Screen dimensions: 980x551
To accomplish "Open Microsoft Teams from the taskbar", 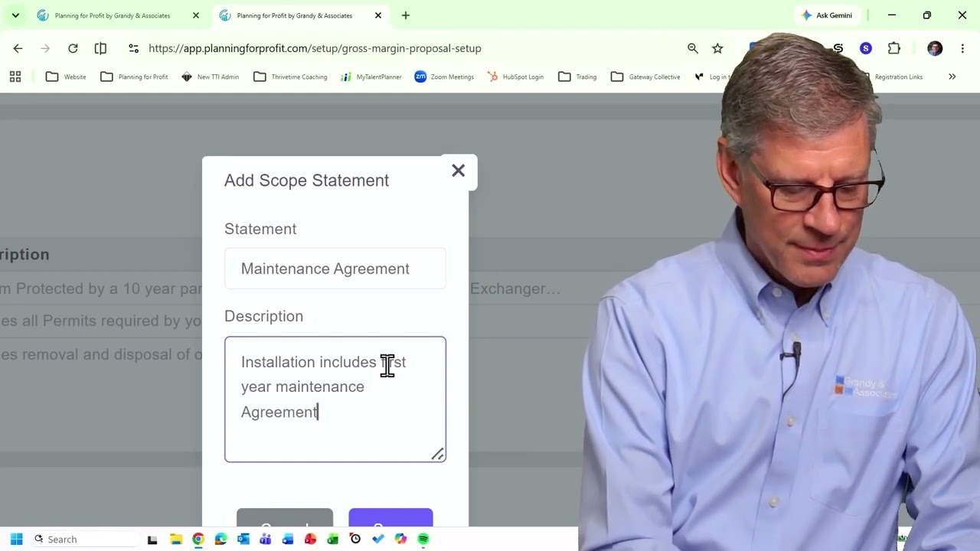I will point(266,540).
